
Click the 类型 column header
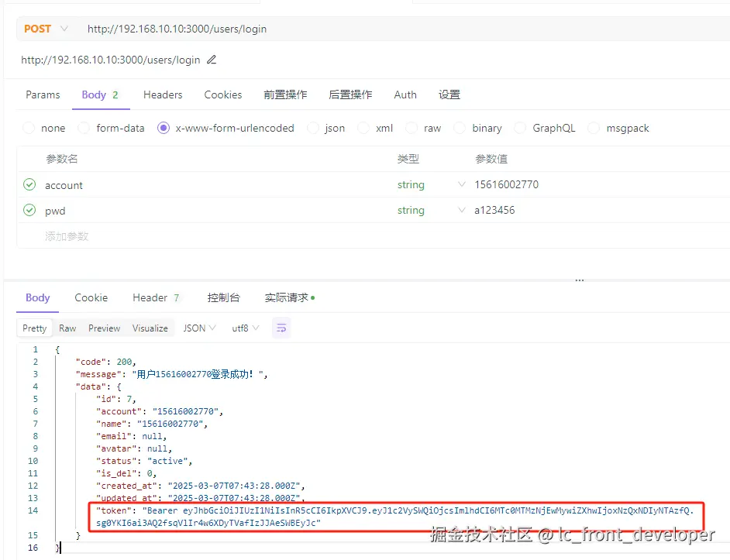click(x=408, y=159)
